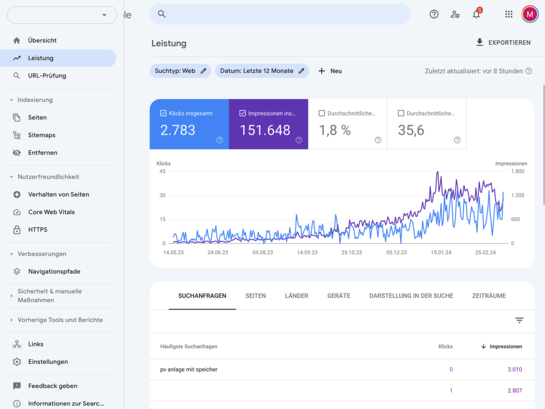Enable the 35,6 average position checkbox
This screenshot has height=409, width=545.
[401, 113]
